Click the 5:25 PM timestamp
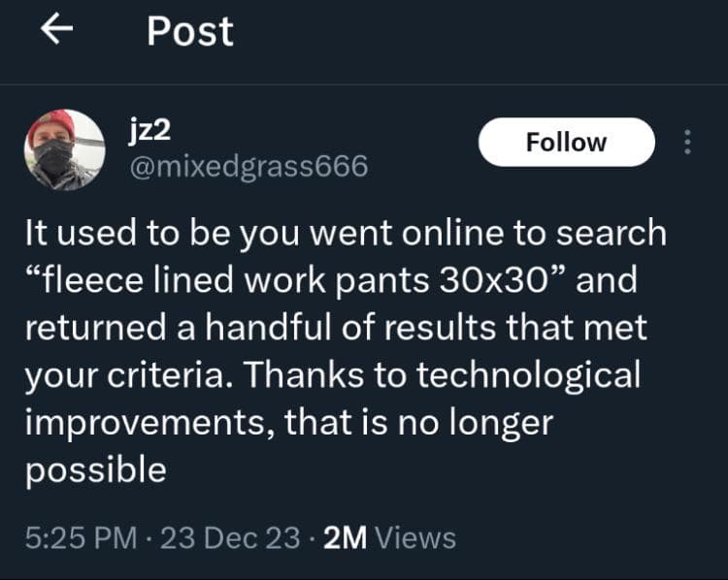The height and width of the screenshot is (580, 728). click(82, 537)
